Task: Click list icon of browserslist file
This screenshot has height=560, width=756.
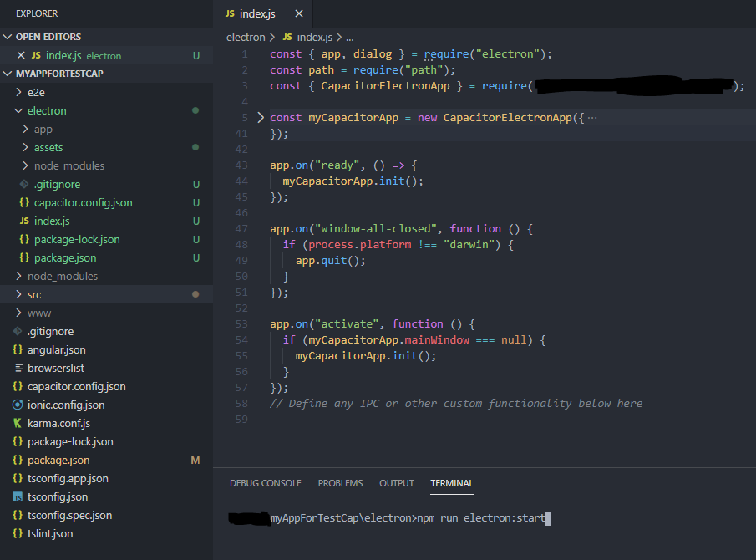Action: (19, 368)
